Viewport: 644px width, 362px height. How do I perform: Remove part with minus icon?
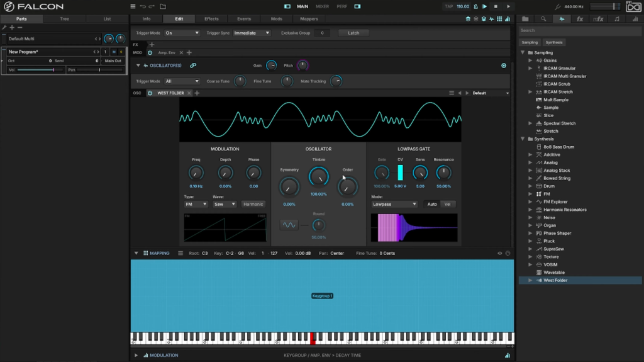[19, 28]
